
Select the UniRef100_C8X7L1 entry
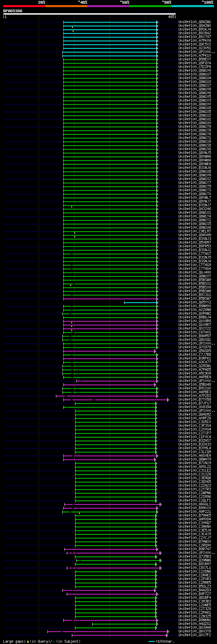[x=195, y=568]
